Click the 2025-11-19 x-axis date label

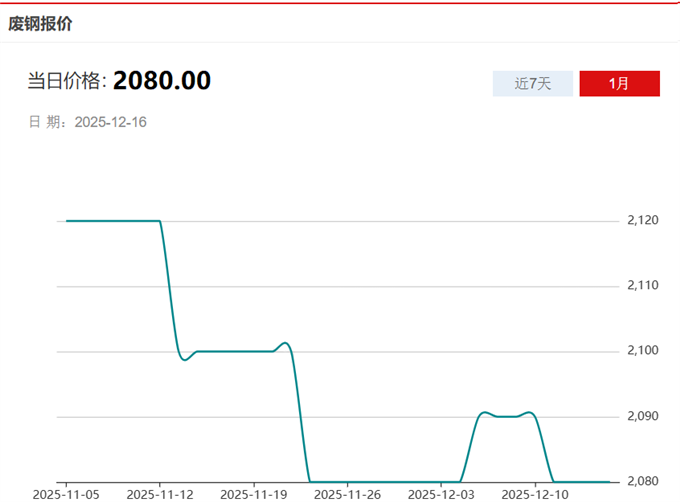point(253,494)
